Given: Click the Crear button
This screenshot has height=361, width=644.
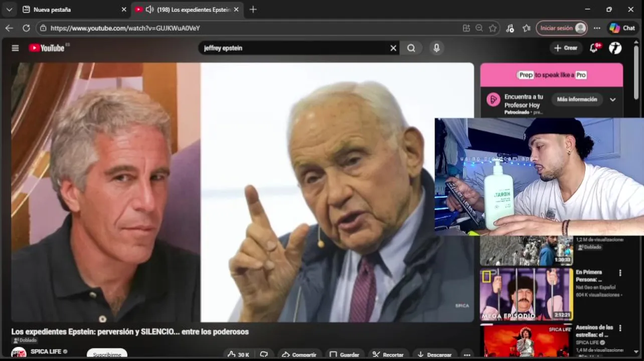Looking at the screenshot, I should point(566,48).
